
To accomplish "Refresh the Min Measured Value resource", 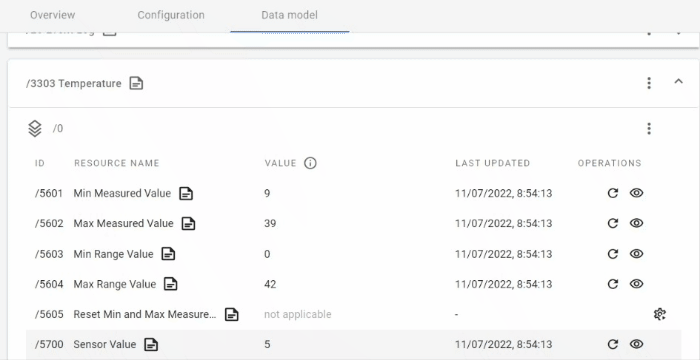I will tap(612, 193).
